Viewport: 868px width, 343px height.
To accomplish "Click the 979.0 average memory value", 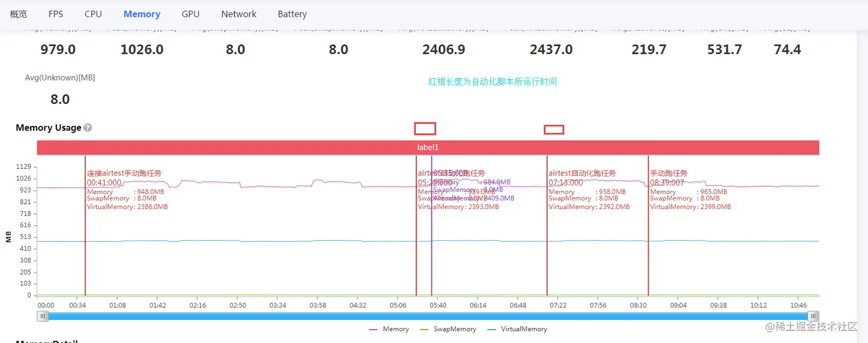I will (x=58, y=49).
